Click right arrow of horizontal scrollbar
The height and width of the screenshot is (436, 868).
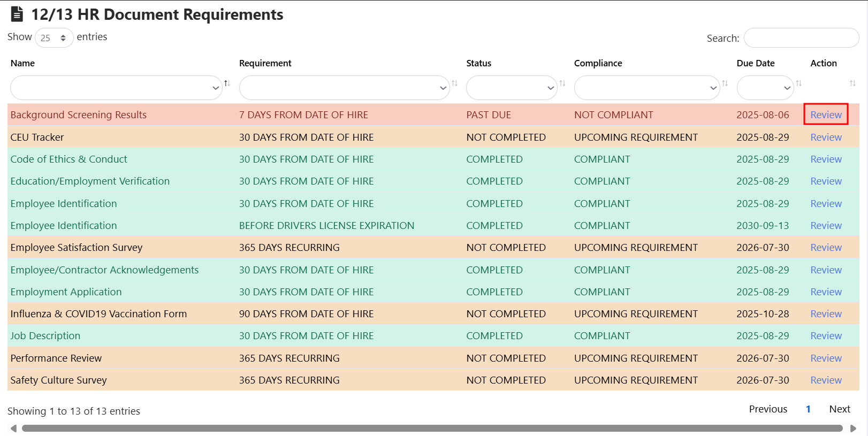click(x=853, y=429)
